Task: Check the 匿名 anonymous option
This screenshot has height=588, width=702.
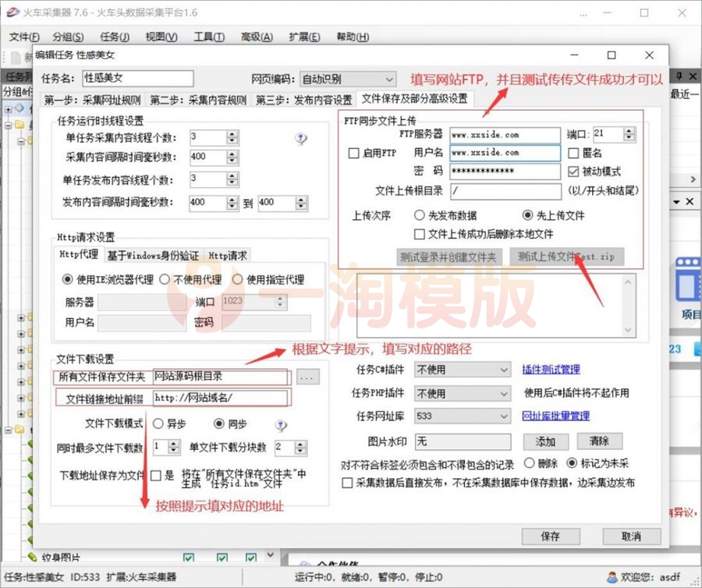Action: click(x=573, y=153)
